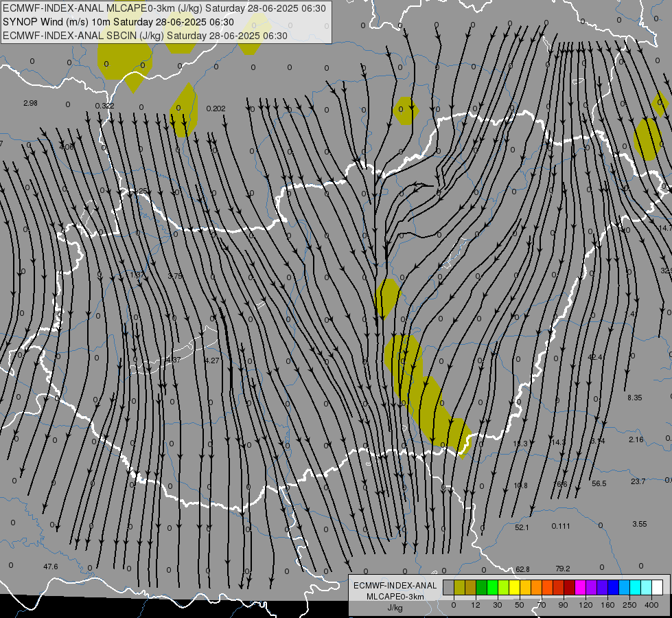The width and height of the screenshot is (672, 618).
Task: Select the MLCAPE0-3km legend label
Action: coord(395,597)
